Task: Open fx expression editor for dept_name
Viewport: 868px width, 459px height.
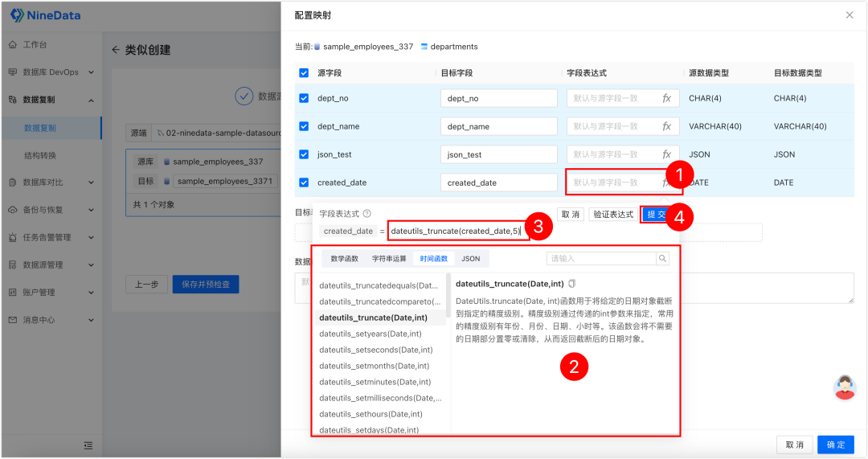Action: click(x=666, y=126)
